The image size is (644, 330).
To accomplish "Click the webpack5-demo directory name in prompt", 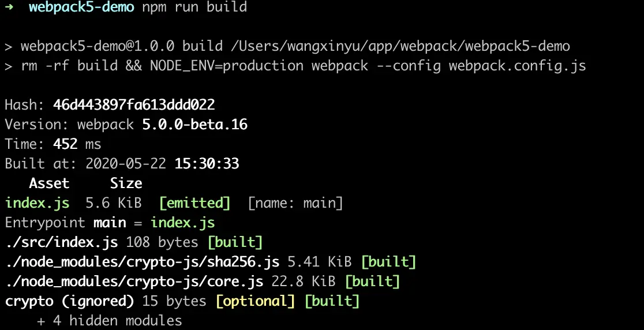I will [x=81, y=7].
